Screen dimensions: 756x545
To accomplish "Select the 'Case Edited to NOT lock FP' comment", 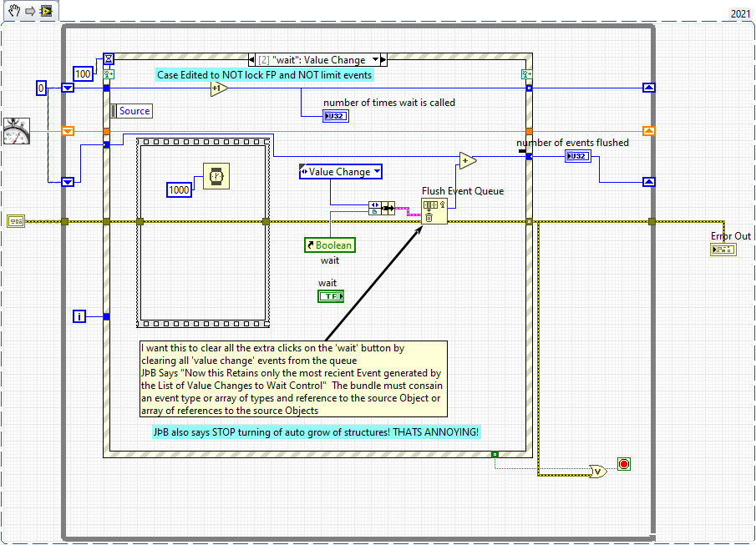I will [264, 74].
